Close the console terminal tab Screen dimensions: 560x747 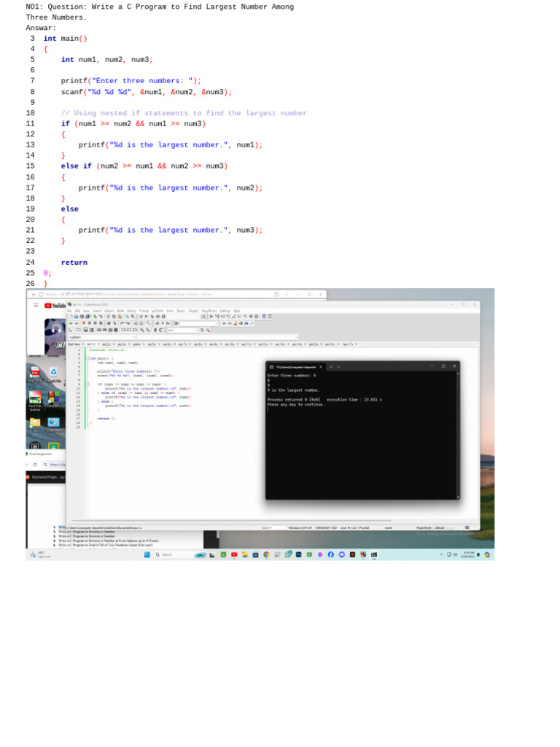[x=321, y=366]
